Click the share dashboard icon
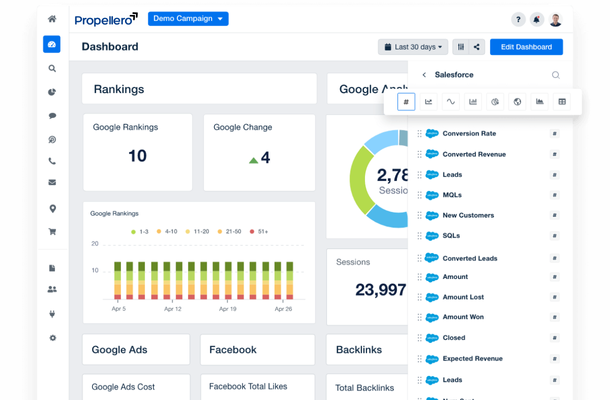This screenshot has width=610, height=400. pos(477,47)
